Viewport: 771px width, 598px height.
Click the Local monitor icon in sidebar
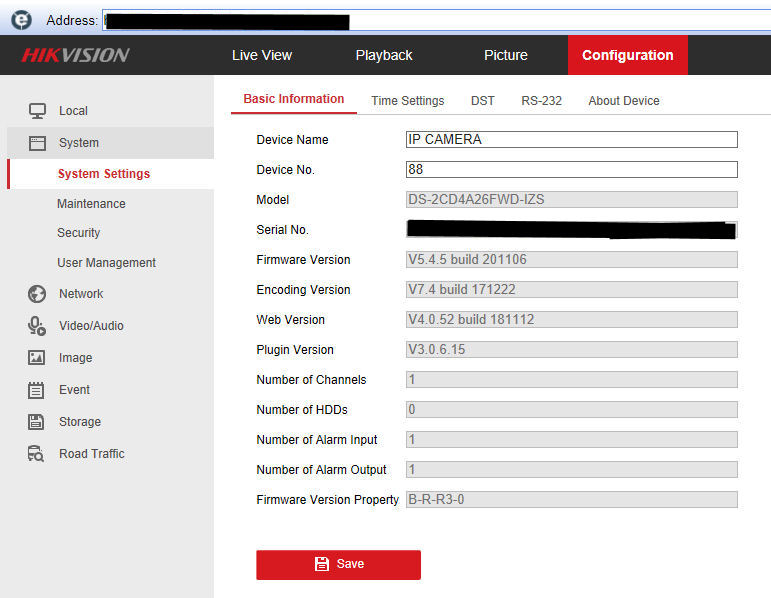(x=37, y=111)
